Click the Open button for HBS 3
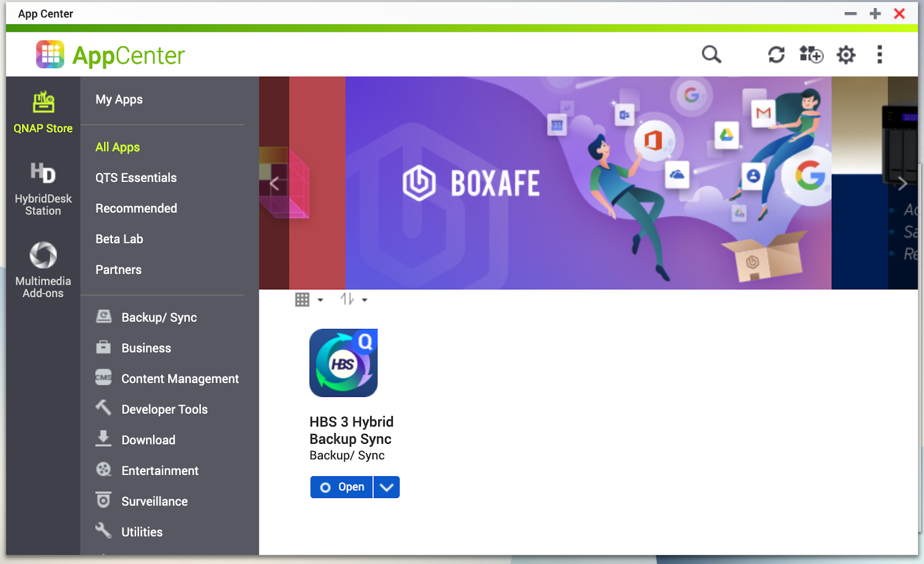Viewport: 924px width, 564px height. click(x=341, y=487)
